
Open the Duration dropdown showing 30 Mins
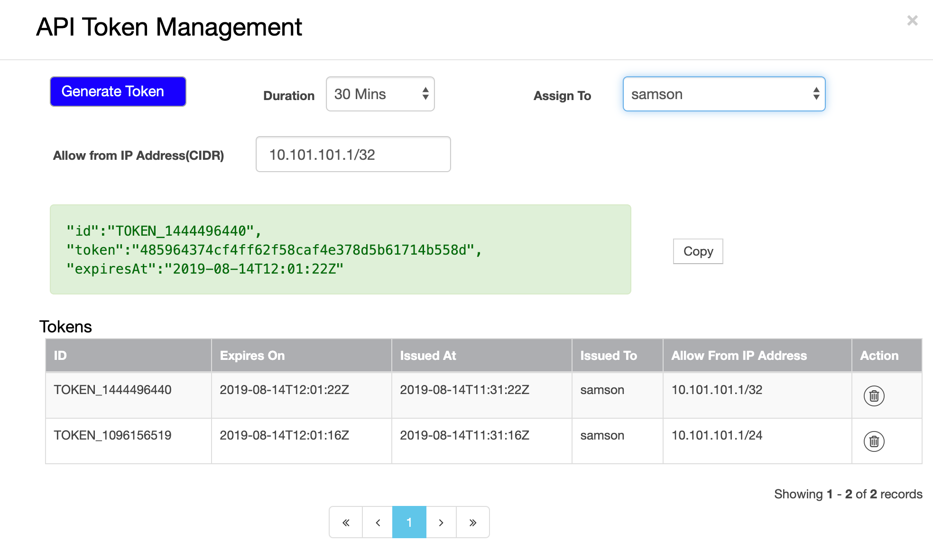point(380,94)
